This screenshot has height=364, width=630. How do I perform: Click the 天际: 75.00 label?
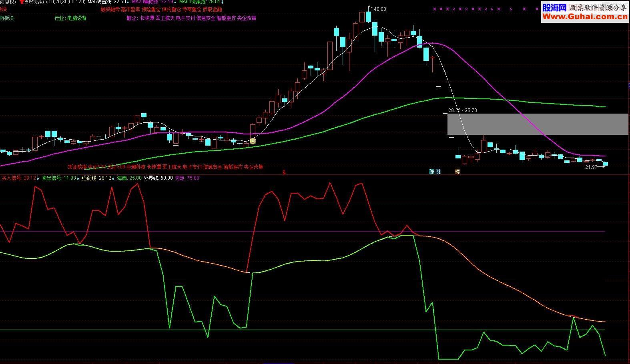tap(187, 178)
